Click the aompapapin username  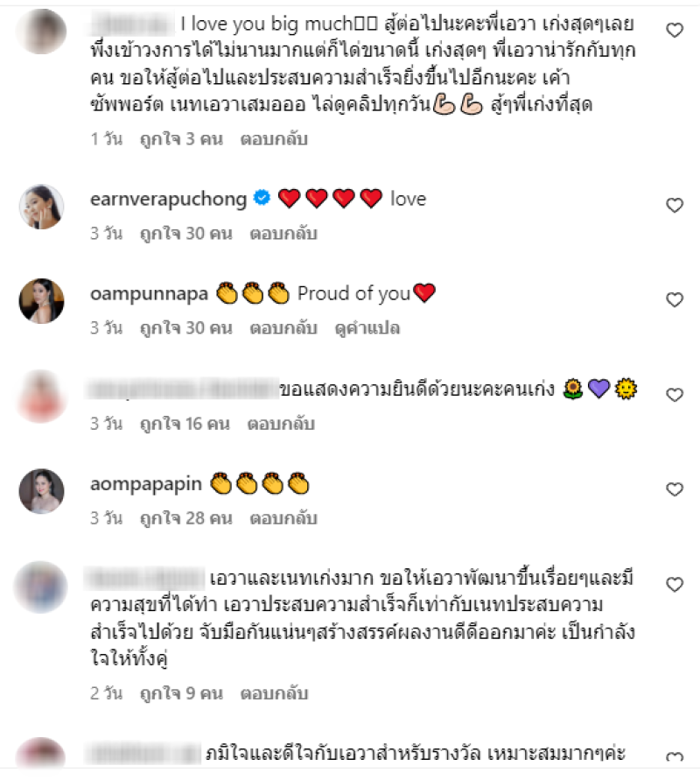[145, 483]
